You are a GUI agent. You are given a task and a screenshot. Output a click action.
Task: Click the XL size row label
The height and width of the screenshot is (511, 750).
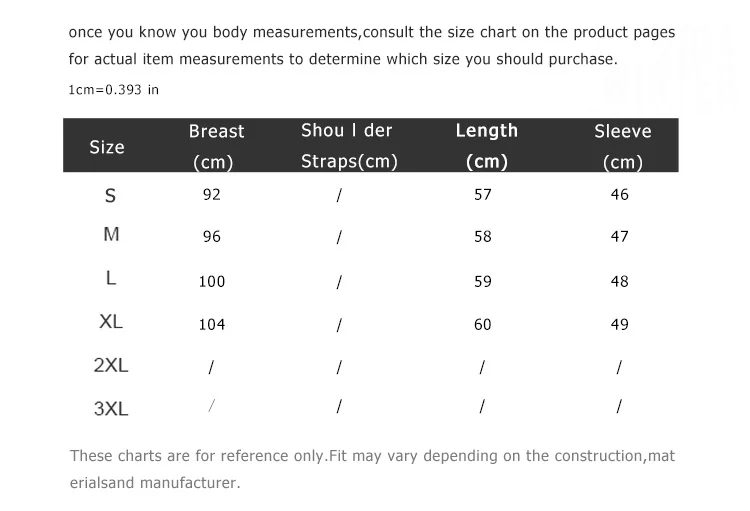pos(110,322)
